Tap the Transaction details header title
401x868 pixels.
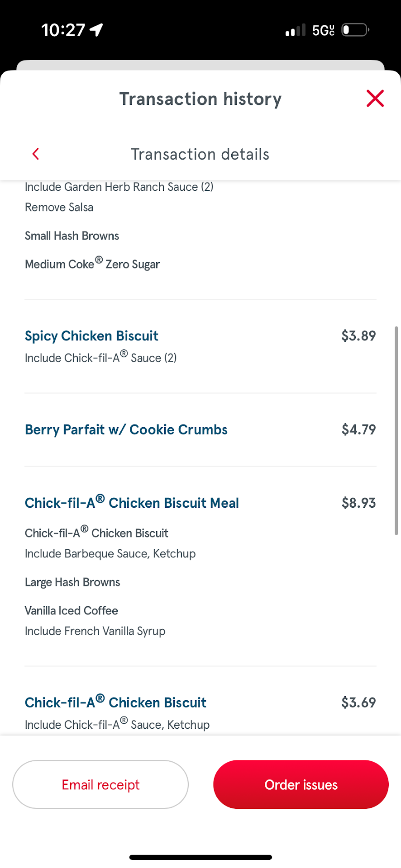(x=200, y=154)
